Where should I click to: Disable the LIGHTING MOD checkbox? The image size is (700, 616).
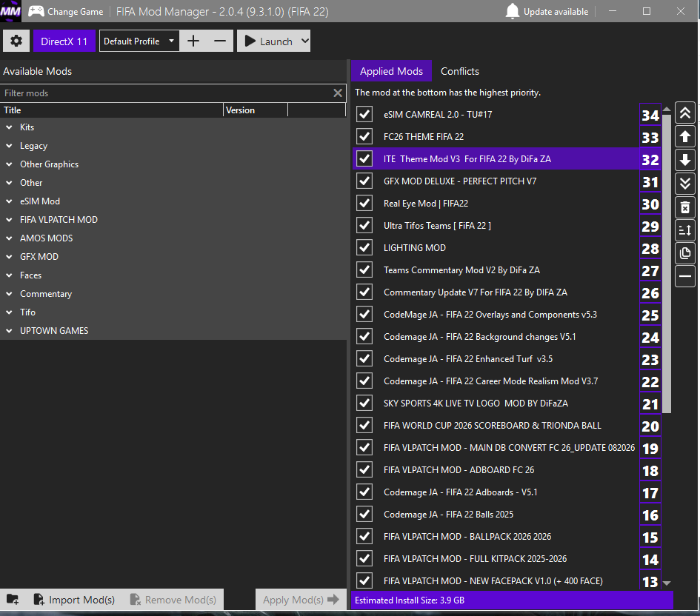point(364,247)
